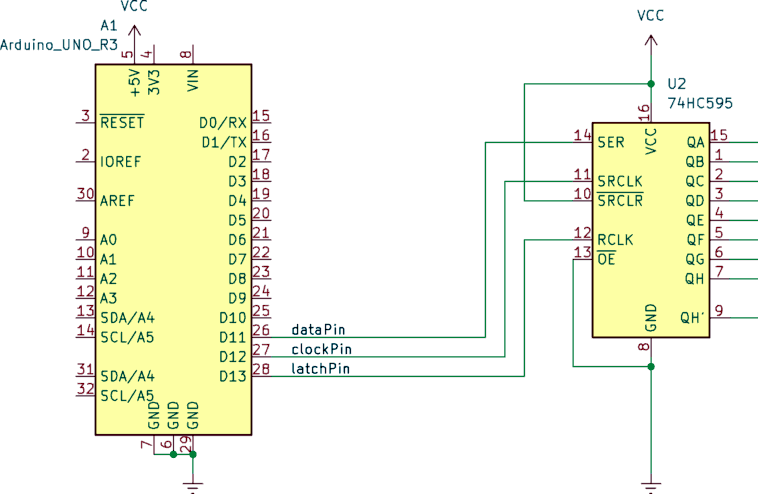The width and height of the screenshot is (758, 494).
Task: Click the D9 pin name
Action: [x=237, y=298]
